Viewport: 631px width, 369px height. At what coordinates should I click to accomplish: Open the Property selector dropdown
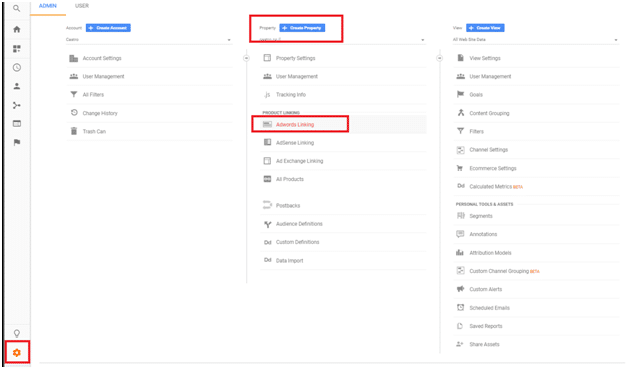click(x=342, y=40)
